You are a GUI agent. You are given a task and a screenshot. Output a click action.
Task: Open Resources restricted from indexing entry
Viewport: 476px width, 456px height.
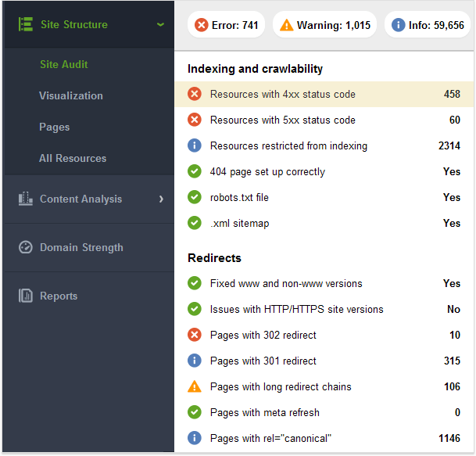point(324,145)
